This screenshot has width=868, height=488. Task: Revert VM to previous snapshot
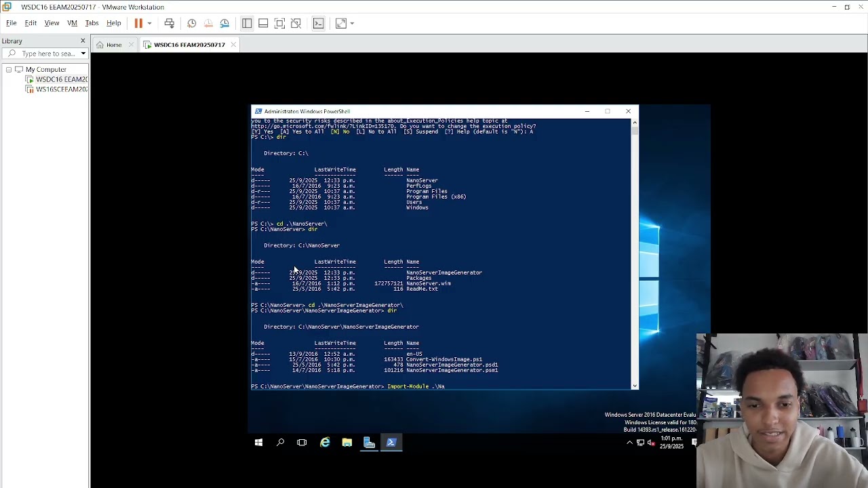[208, 24]
